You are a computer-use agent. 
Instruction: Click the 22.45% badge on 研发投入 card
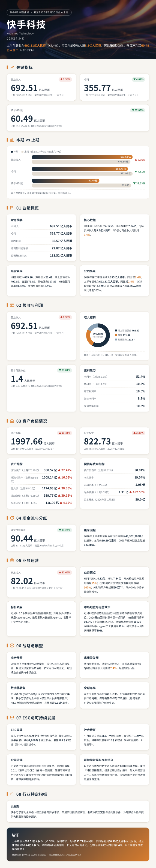point(65,572)
